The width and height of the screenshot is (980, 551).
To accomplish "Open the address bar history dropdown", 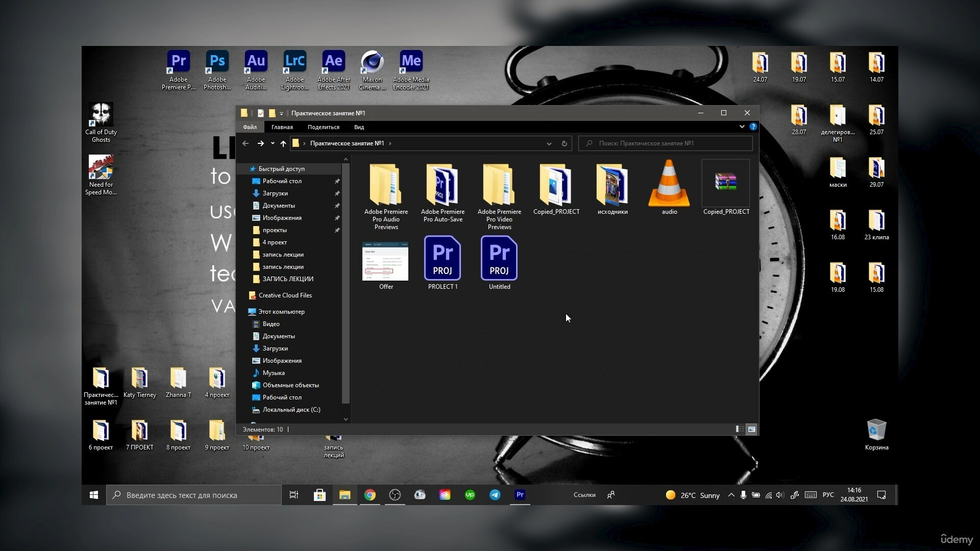I will click(x=549, y=143).
